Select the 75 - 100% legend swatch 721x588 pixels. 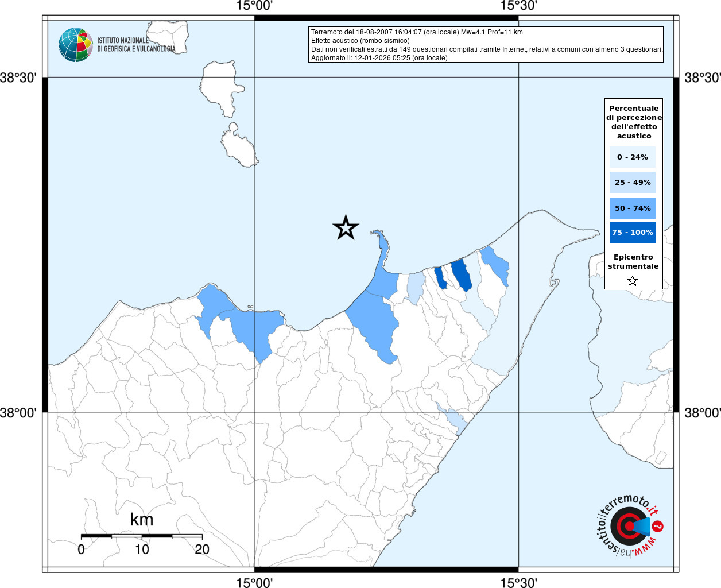tap(632, 233)
